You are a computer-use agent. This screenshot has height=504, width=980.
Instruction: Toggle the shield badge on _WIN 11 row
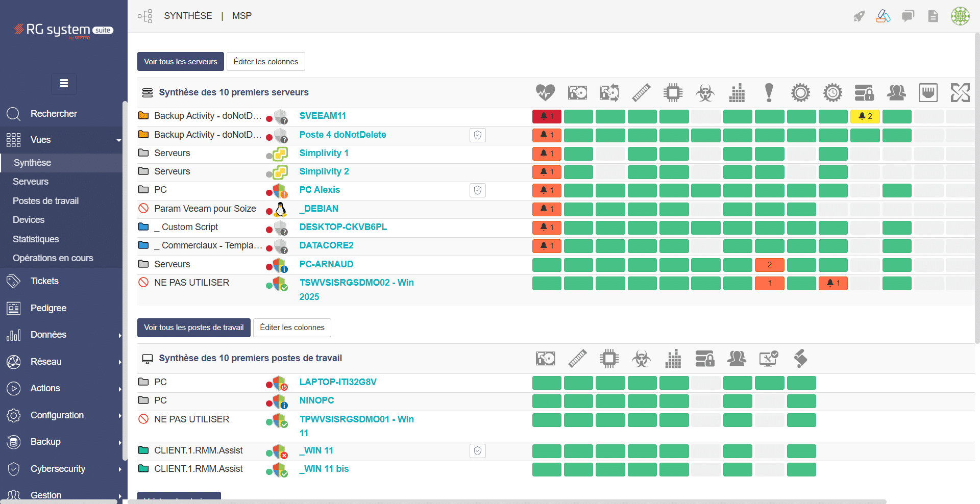(478, 451)
